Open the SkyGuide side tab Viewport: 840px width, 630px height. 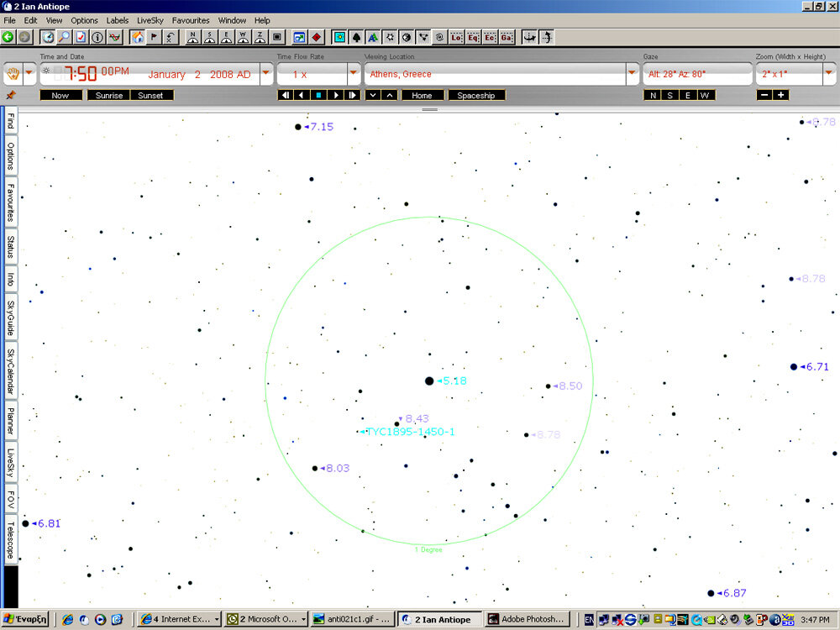click(11, 318)
